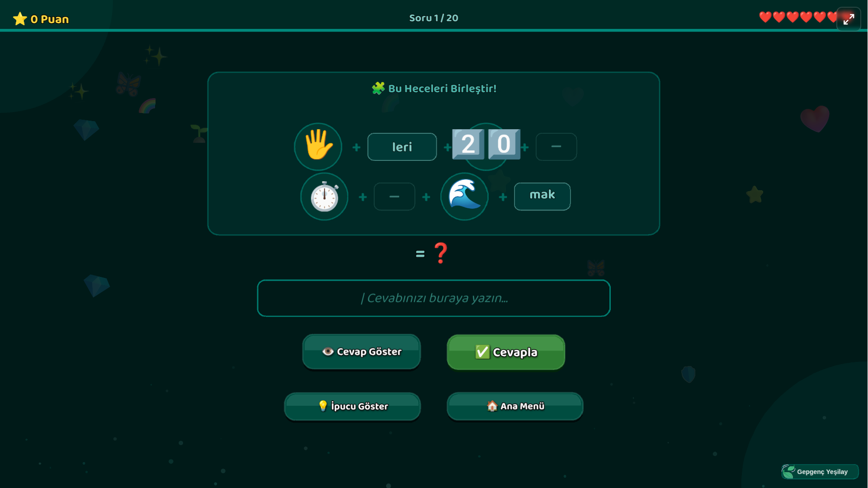Image resolution: width=868 pixels, height=488 pixels.
Task: Show a hint with İpucu Göster
Action: [353, 406]
